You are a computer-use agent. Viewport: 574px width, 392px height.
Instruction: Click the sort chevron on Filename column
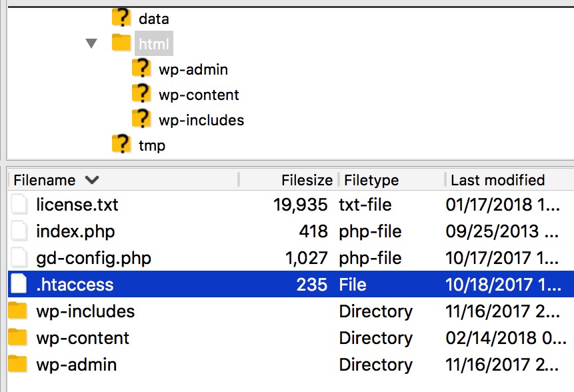tap(92, 179)
